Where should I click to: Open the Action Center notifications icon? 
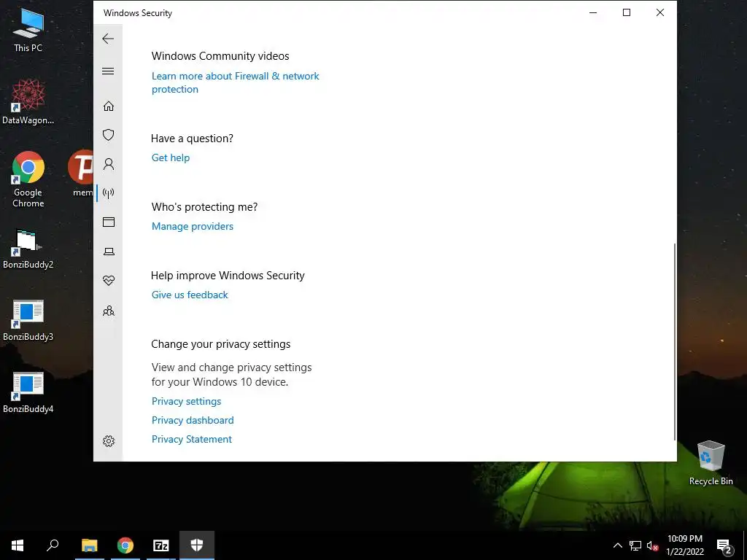click(724, 545)
